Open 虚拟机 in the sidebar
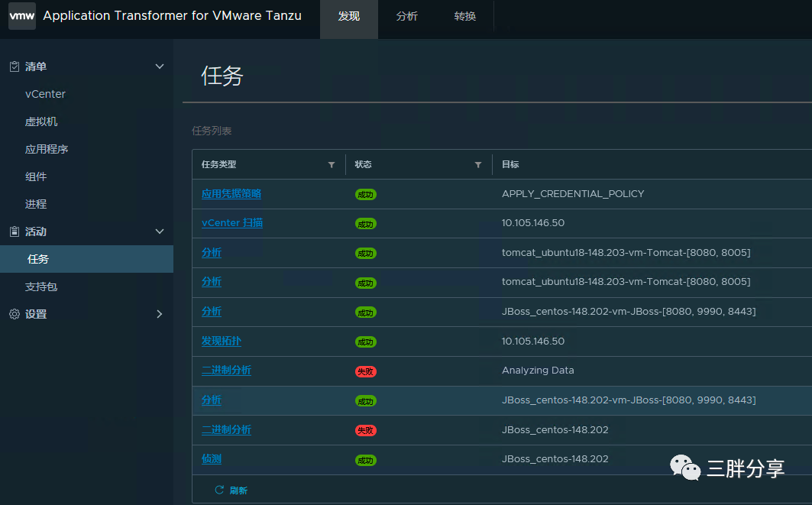Viewport: 812px width, 505px height. click(x=41, y=121)
